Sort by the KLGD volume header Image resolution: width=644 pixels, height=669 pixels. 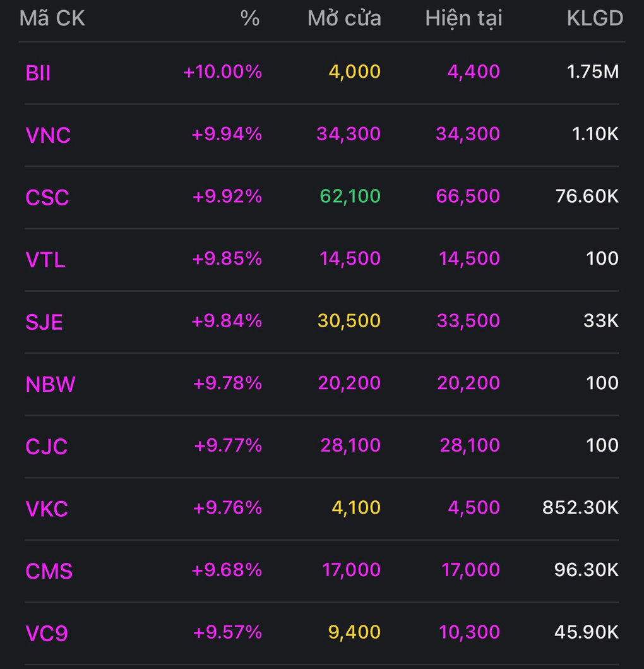[595, 18]
